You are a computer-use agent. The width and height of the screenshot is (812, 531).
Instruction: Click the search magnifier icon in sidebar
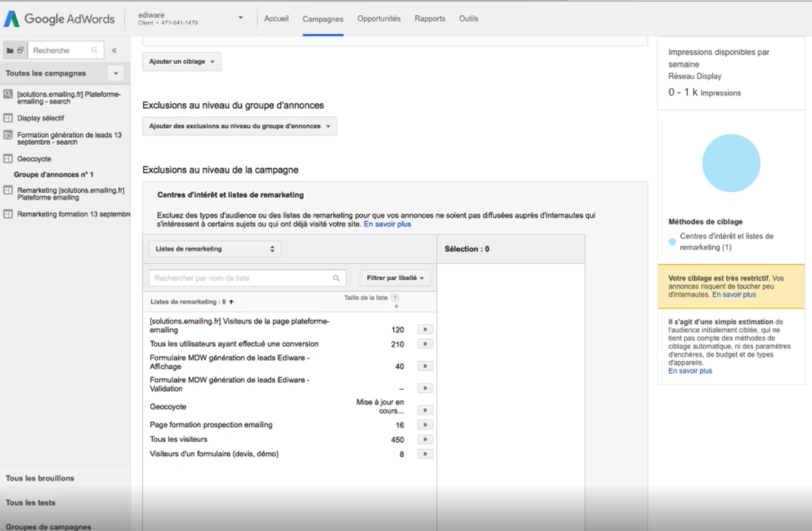pos(94,50)
